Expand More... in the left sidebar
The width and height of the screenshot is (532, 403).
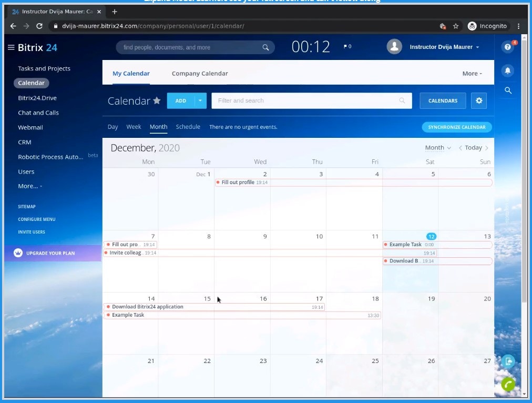(30, 186)
